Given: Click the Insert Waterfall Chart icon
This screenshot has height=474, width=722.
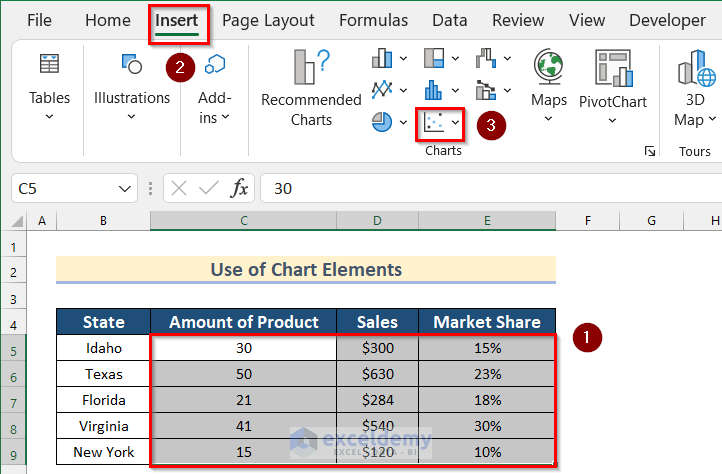Looking at the screenshot, I should (487, 59).
